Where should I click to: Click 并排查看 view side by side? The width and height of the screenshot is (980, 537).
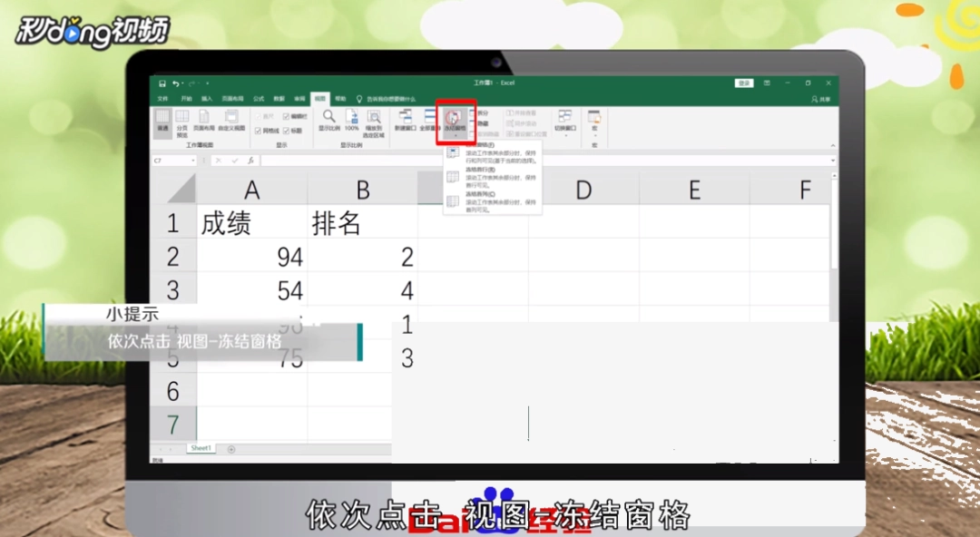click(x=521, y=113)
